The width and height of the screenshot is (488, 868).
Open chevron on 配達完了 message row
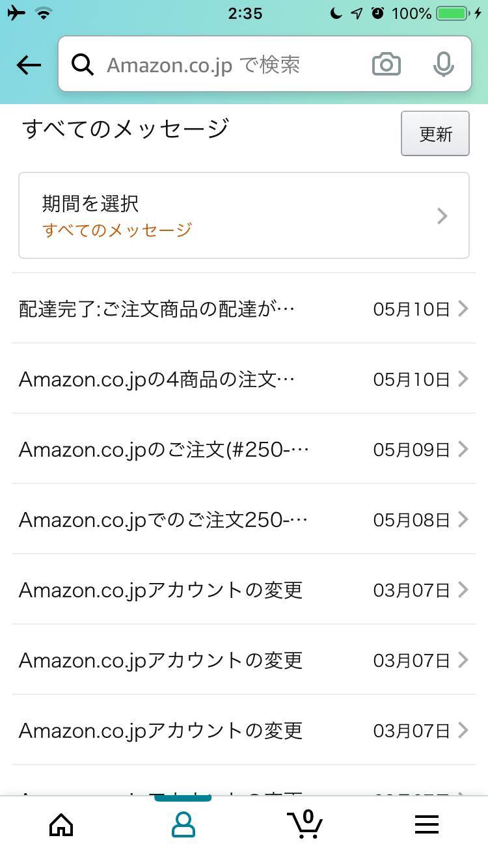tap(463, 308)
